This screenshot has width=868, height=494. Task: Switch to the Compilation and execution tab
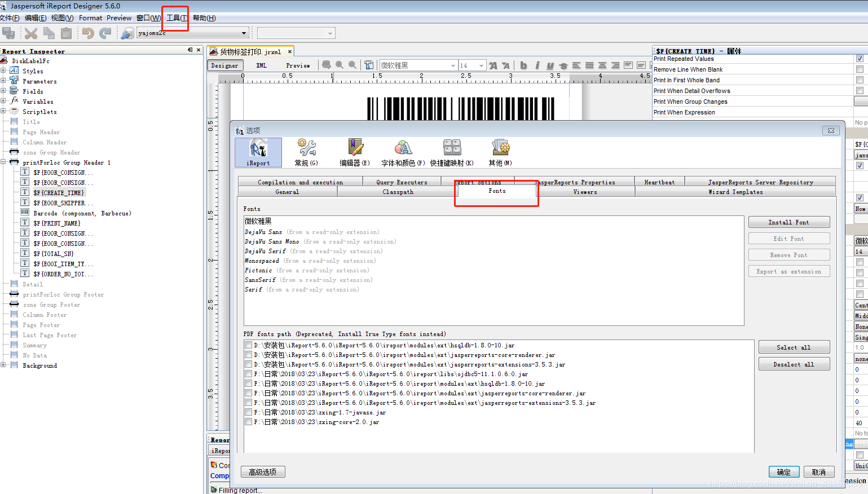click(300, 182)
